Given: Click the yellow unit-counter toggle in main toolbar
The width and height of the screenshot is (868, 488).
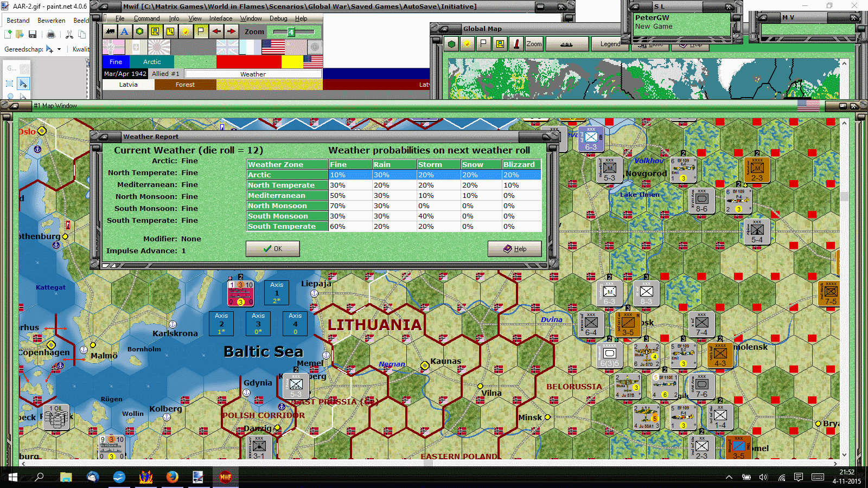Looking at the screenshot, I should point(155,31).
